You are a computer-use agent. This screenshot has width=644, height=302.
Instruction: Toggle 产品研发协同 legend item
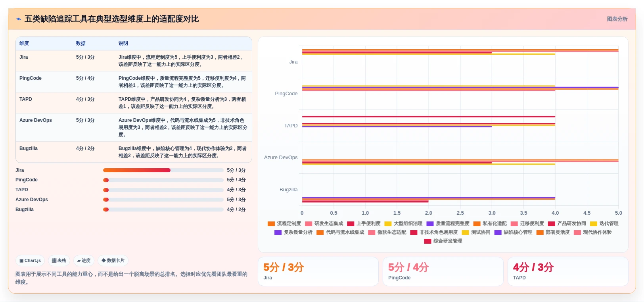[x=567, y=224]
